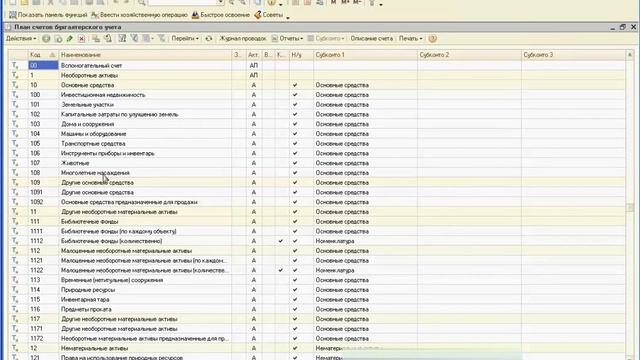Select the row Вспомогательный счет

316,65
